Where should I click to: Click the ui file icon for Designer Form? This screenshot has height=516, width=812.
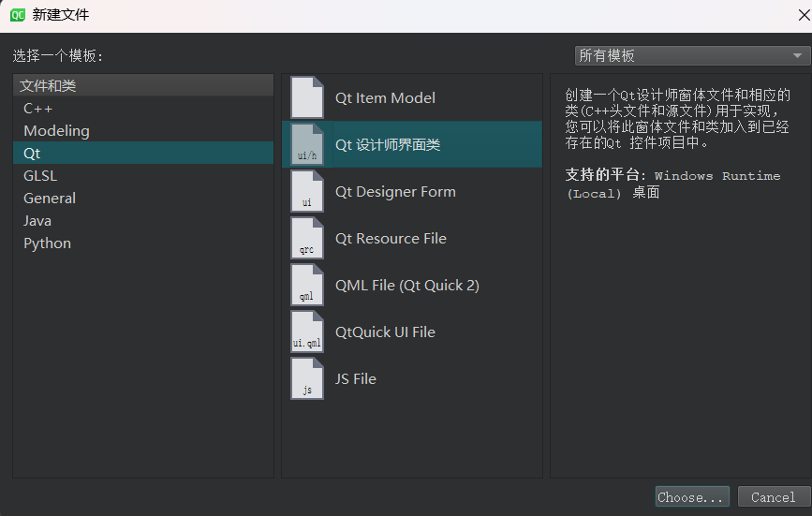(307, 191)
